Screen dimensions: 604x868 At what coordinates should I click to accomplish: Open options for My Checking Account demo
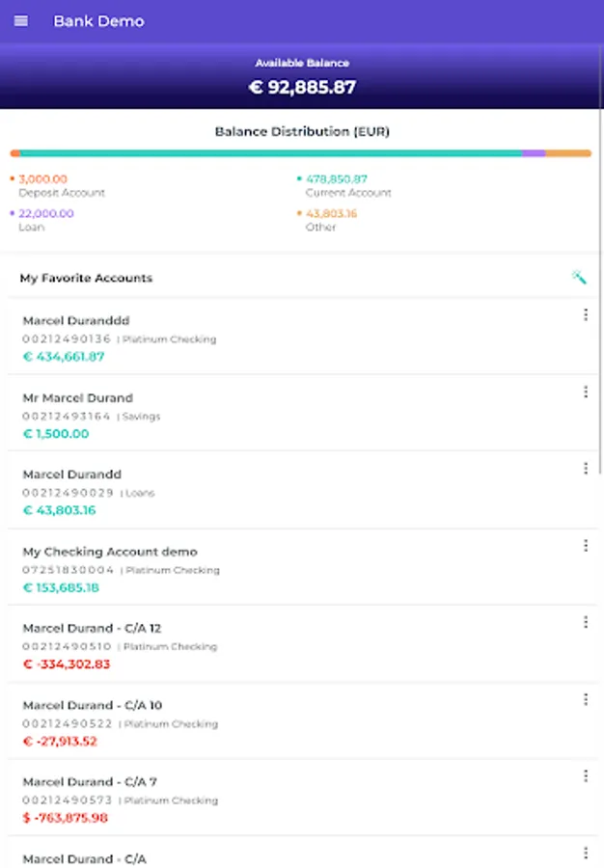586,546
